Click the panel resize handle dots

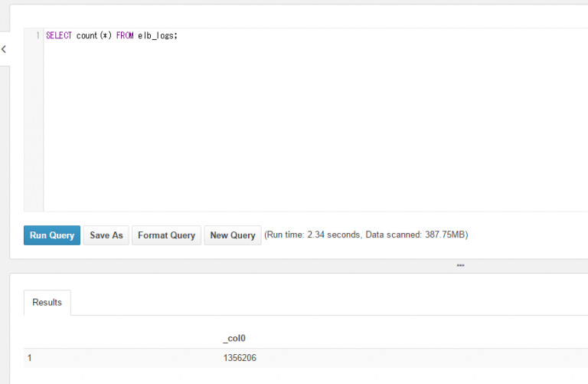(x=460, y=265)
